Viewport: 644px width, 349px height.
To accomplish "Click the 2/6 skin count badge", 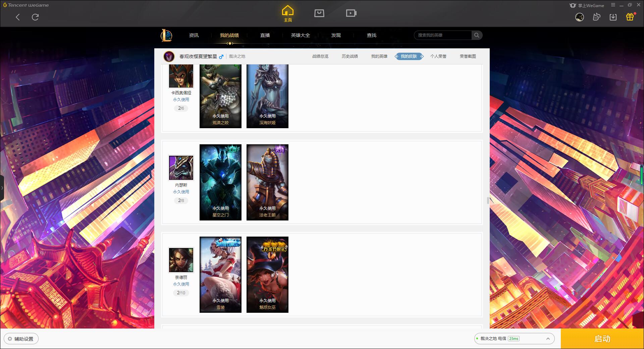I will pos(181,108).
